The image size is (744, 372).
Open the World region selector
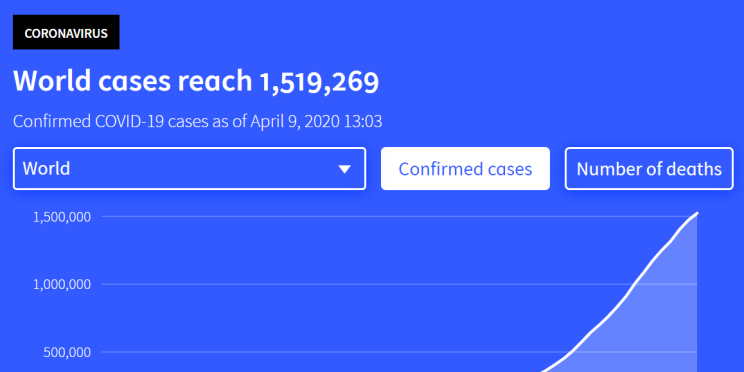pyautogui.click(x=189, y=168)
